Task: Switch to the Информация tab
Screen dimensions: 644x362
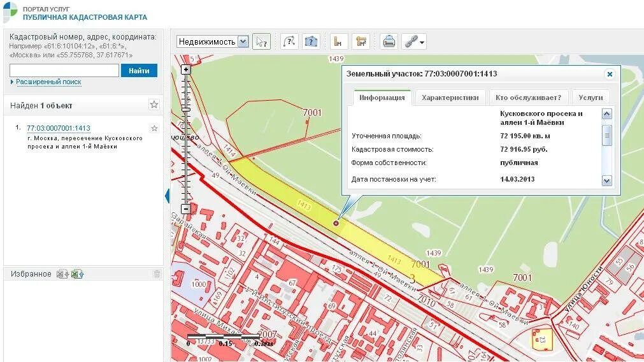Action: click(382, 98)
